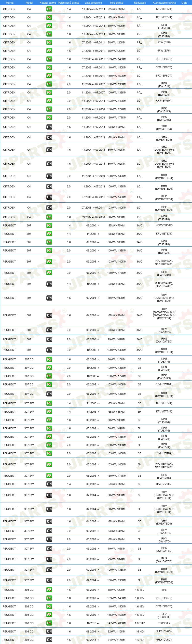The height and width of the screenshot is (644, 192).
Task: Click the Pojemność silnika column header
Action: [x=69, y=3]
